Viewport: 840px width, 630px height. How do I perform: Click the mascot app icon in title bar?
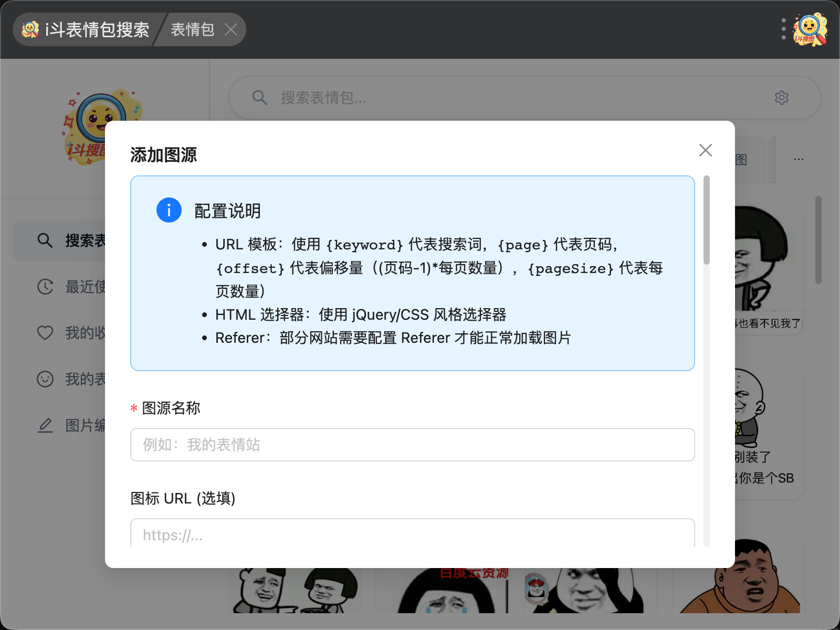click(810, 29)
